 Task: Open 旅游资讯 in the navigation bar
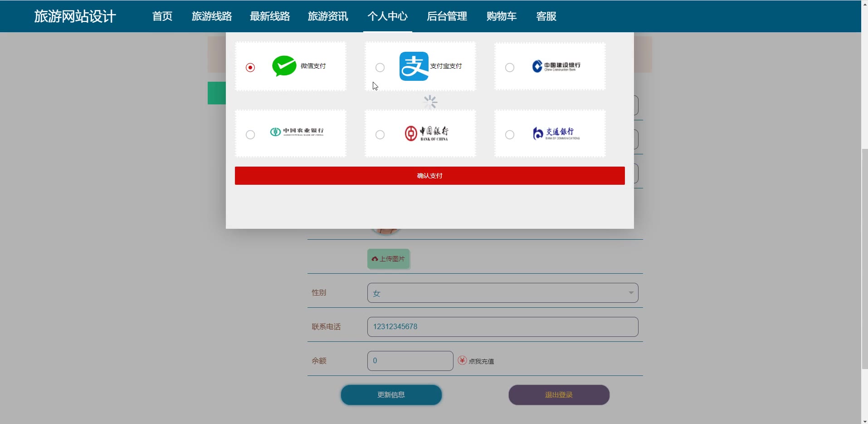click(x=328, y=16)
